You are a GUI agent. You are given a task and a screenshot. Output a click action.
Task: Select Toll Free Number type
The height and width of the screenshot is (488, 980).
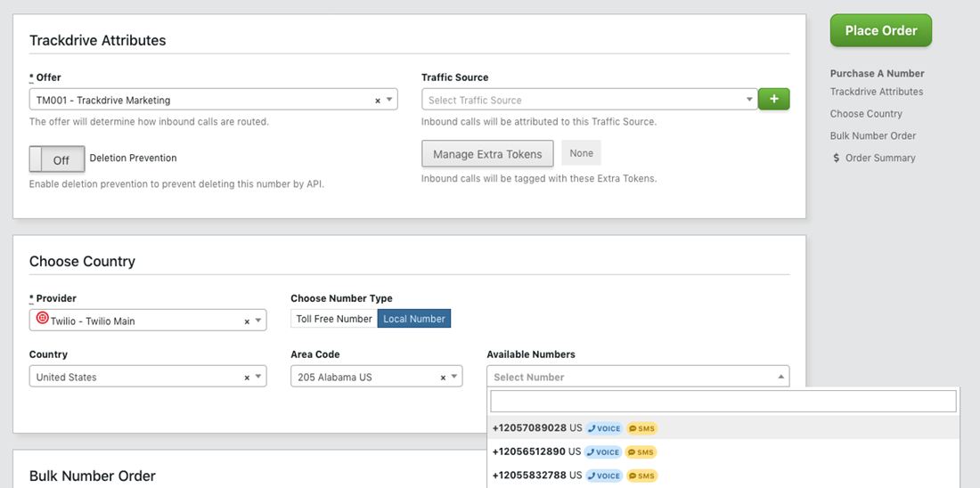[x=334, y=319]
